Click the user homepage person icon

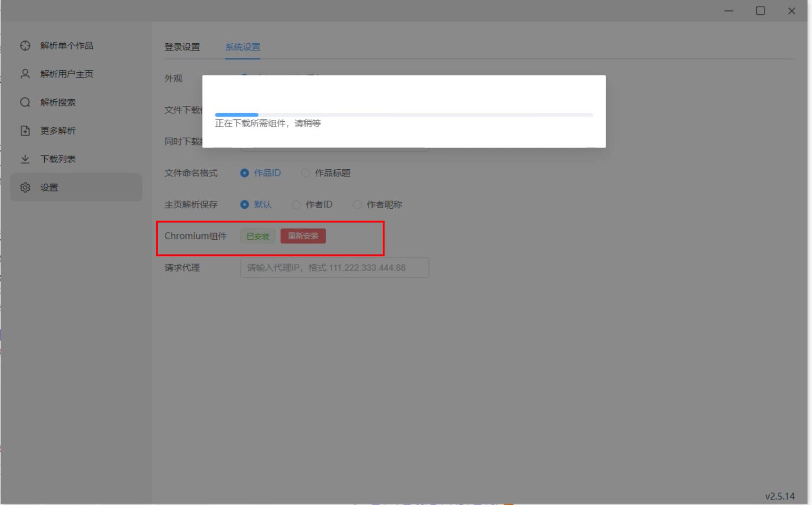[x=25, y=74]
